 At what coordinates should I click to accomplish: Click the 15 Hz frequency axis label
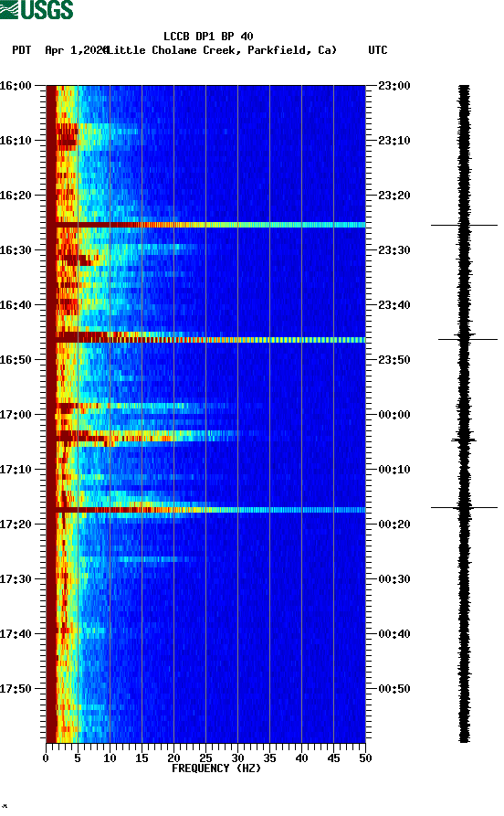tap(142, 758)
